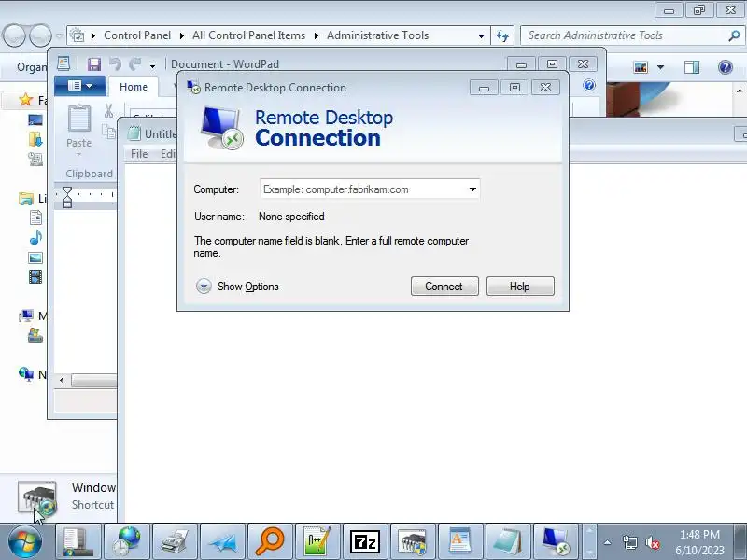Open the view options dropdown arrow in Explorer
747x560 pixels.
(x=661, y=67)
